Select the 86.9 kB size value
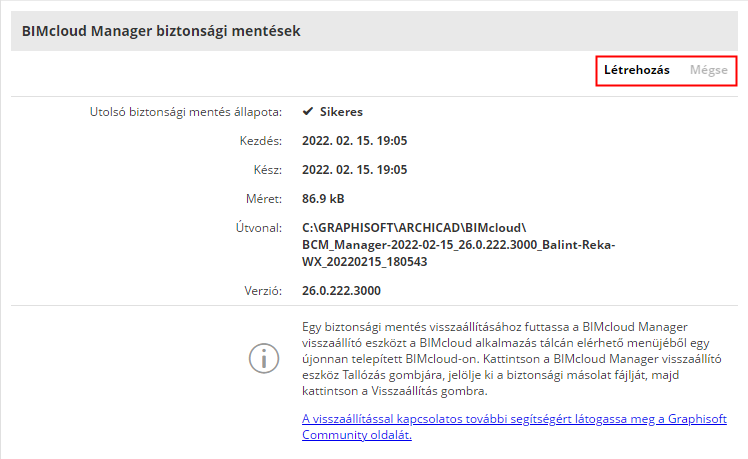 tap(323, 198)
